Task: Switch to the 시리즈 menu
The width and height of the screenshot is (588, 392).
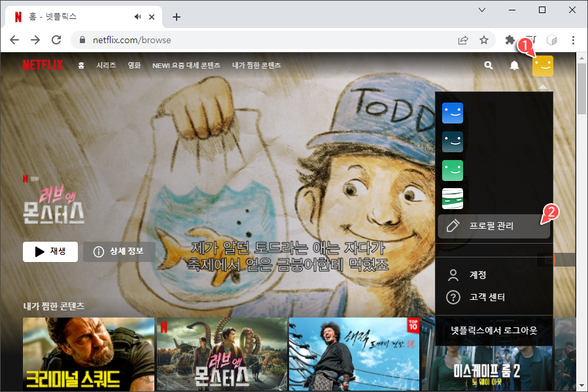Action: point(106,65)
